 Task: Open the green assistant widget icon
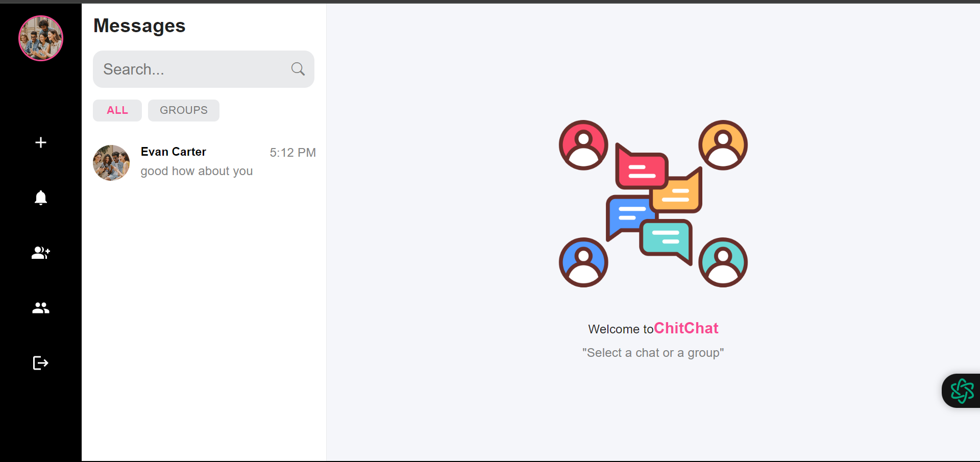[x=962, y=391]
